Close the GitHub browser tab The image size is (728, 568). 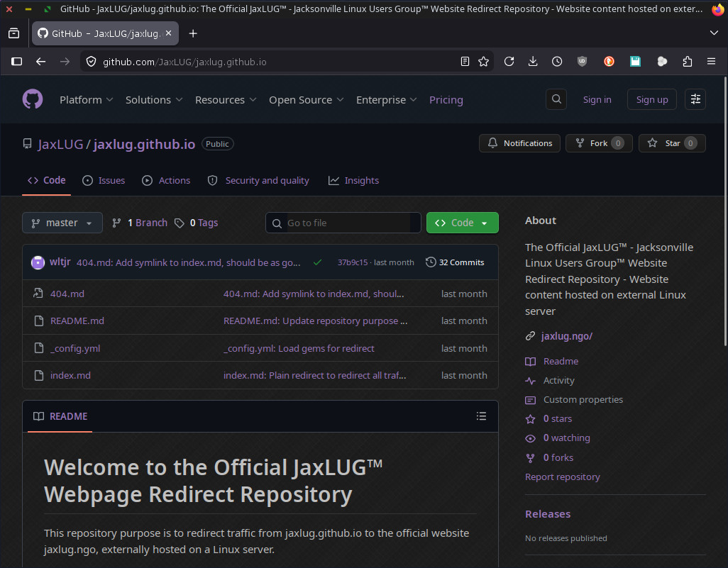coord(169,33)
